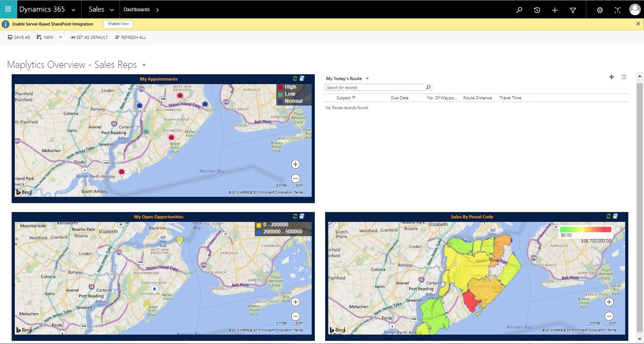Screen dimensions: 644x344
Task: Sort by the Travel Time column header
Action: [x=510, y=98]
